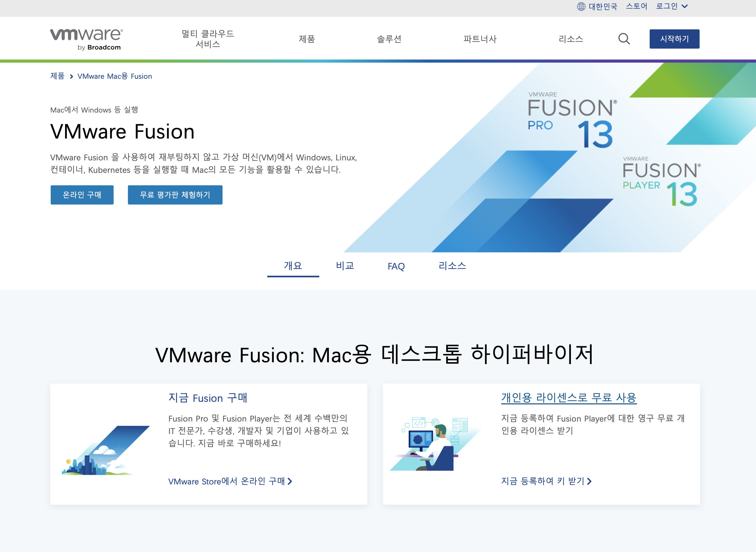Open the 제품 navigation menu
Viewport: 756px width, 552px height.
pos(307,39)
